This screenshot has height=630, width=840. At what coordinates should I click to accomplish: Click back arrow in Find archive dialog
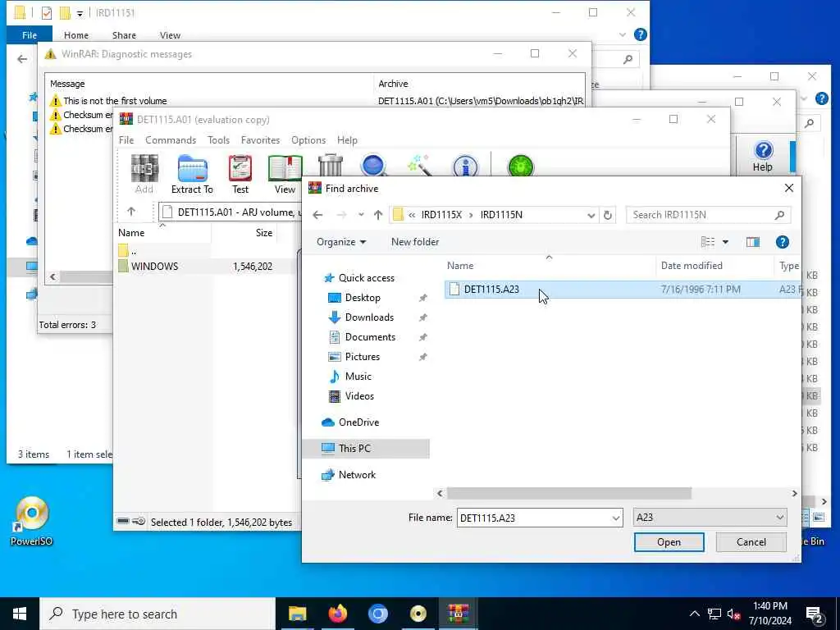click(317, 215)
